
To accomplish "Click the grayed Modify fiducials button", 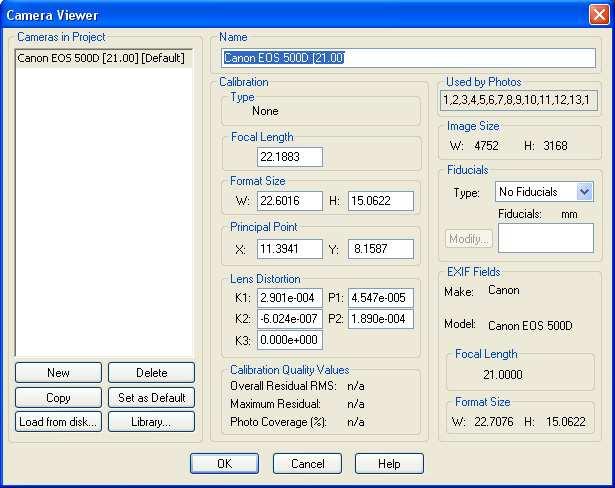I will pos(469,239).
